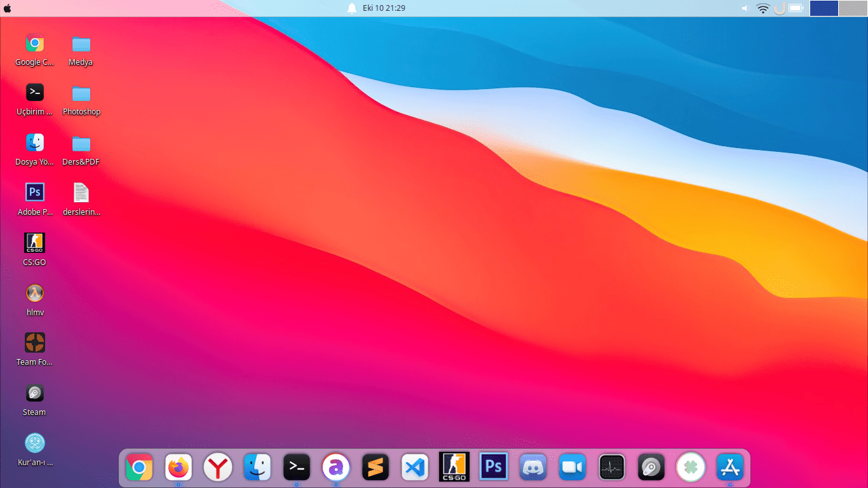
Task: Launch Zoom from the dock
Action: click(x=573, y=466)
